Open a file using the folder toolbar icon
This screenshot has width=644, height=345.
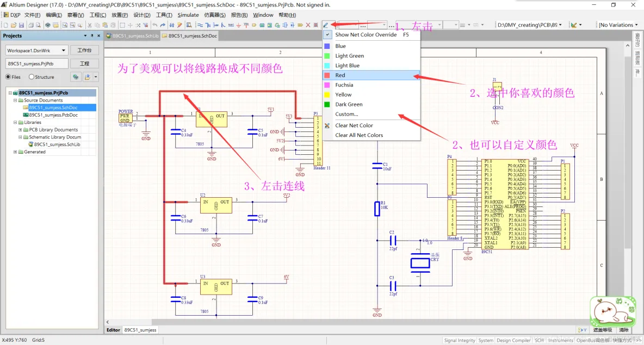click(14, 25)
